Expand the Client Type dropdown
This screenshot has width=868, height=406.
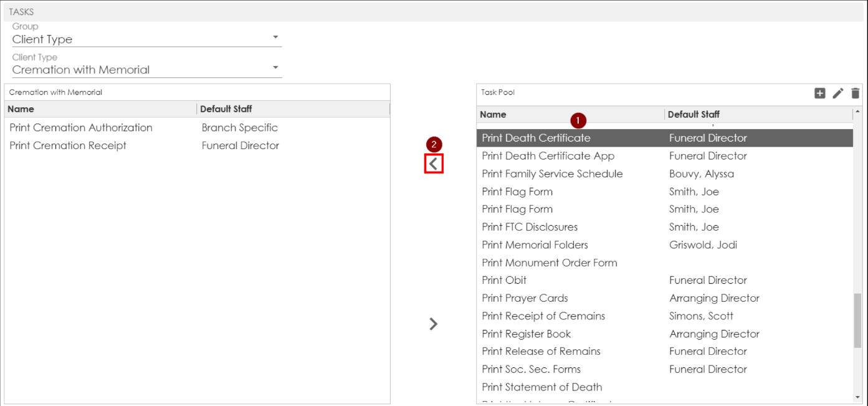click(147, 69)
